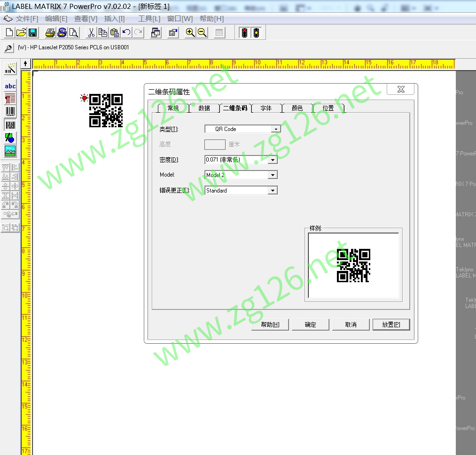Click the QR code in the 样例 preview

point(353,265)
